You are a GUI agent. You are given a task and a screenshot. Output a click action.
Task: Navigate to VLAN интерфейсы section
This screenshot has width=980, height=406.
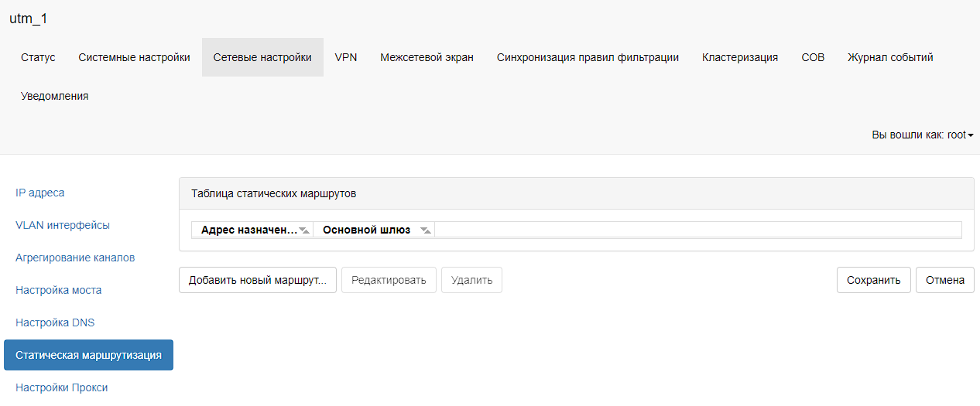pyautogui.click(x=63, y=225)
